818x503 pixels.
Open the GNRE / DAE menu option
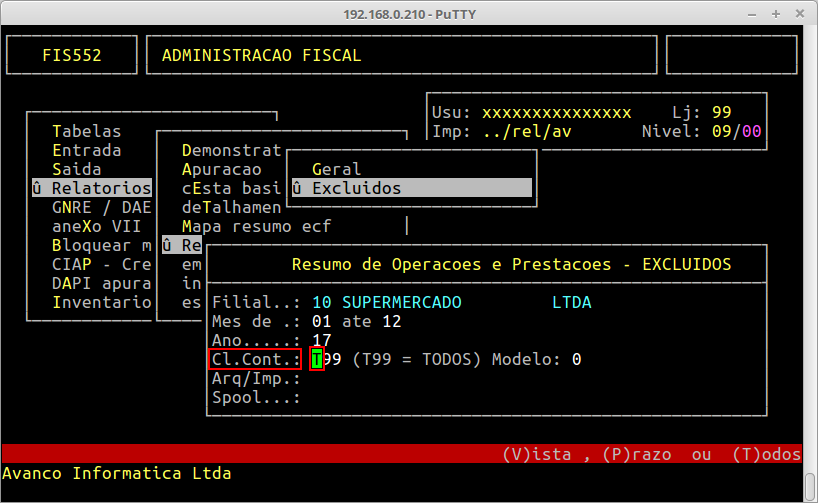pyautogui.click(x=100, y=207)
